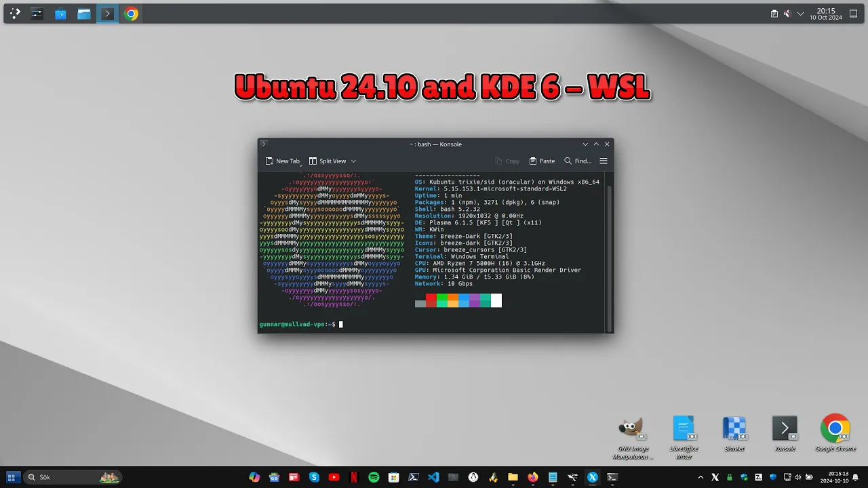This screenshot has width=868, height=488.
Task: Click the CPU: AMD Ryzen 7 5800H line
Action: coord(480,264)
